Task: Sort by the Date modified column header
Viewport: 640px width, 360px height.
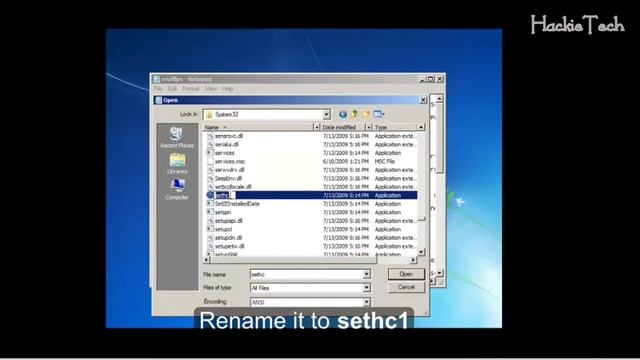Action: [x=343, y=127]
